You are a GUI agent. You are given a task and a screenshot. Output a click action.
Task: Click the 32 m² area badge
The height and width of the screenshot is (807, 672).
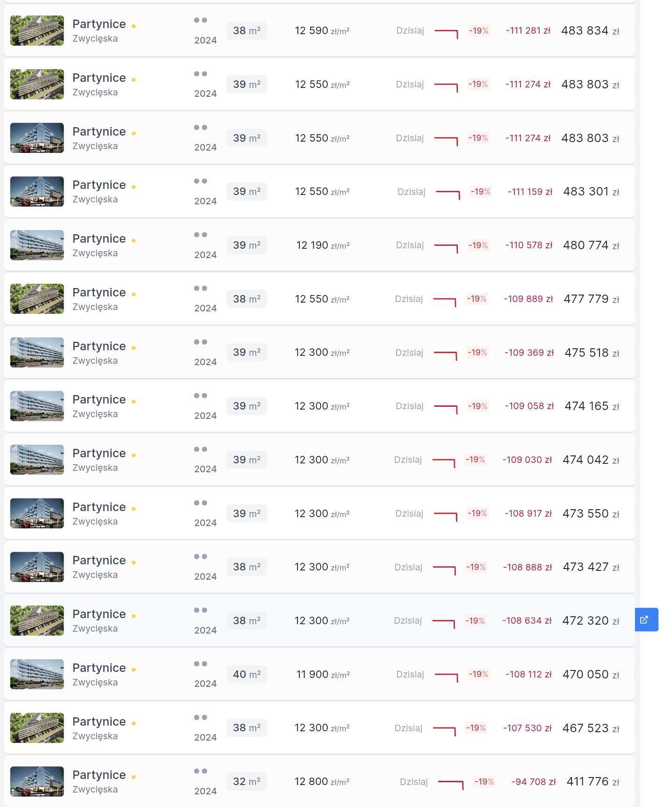pos(246,781)
